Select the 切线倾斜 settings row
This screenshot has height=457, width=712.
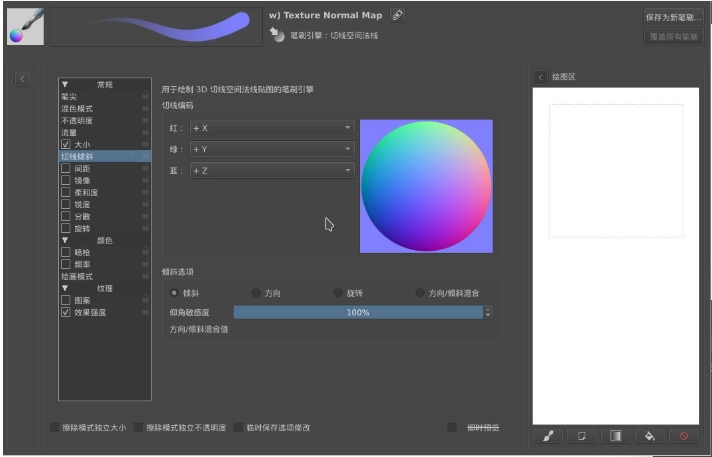(x=105, y=156)
